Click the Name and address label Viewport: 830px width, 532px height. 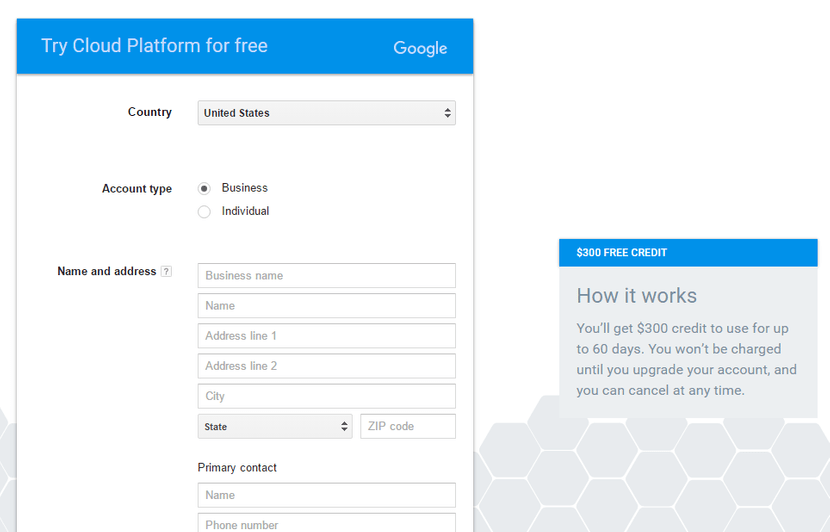(107, 271)
